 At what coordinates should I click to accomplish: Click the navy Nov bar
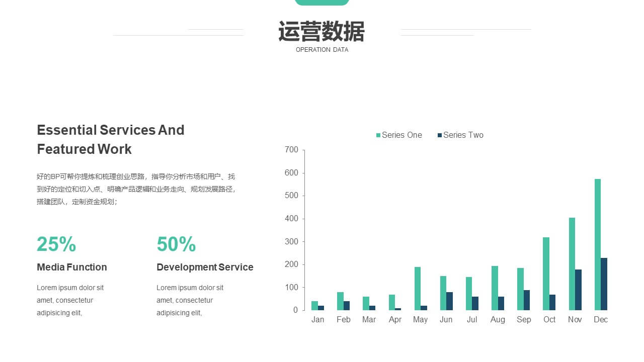coord(579,290)
